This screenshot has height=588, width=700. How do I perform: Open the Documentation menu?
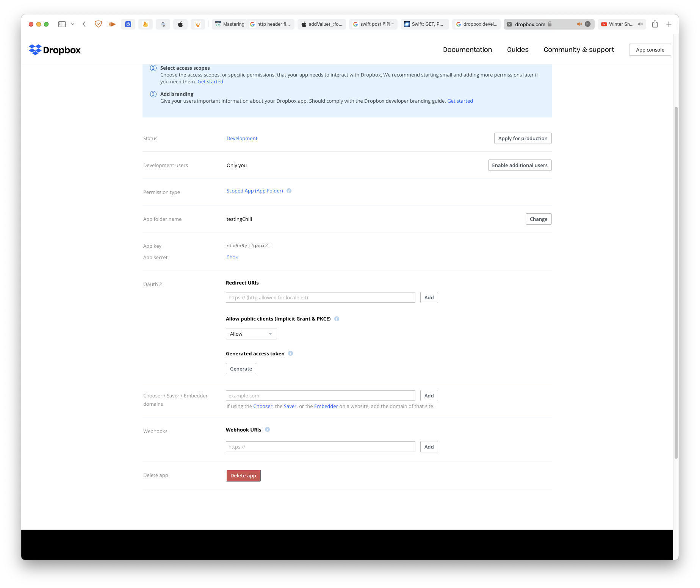(x=467, y=50)
